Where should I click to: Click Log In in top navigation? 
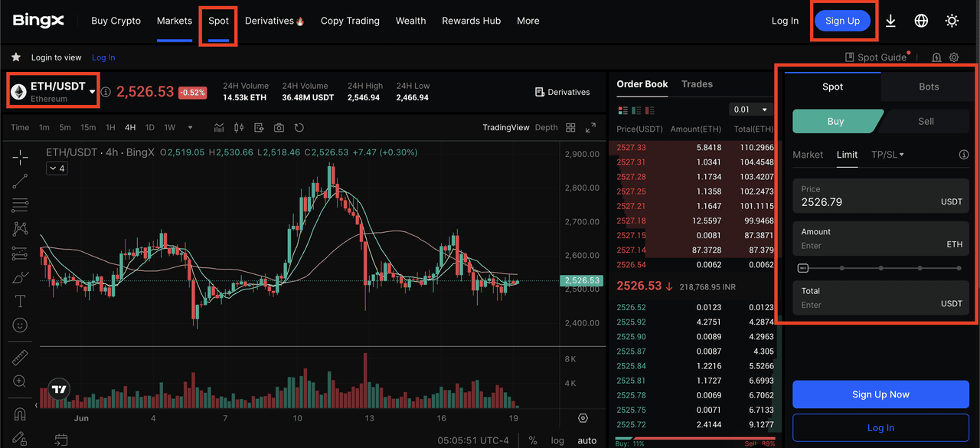pyautogui.click(x=785, y=21)
